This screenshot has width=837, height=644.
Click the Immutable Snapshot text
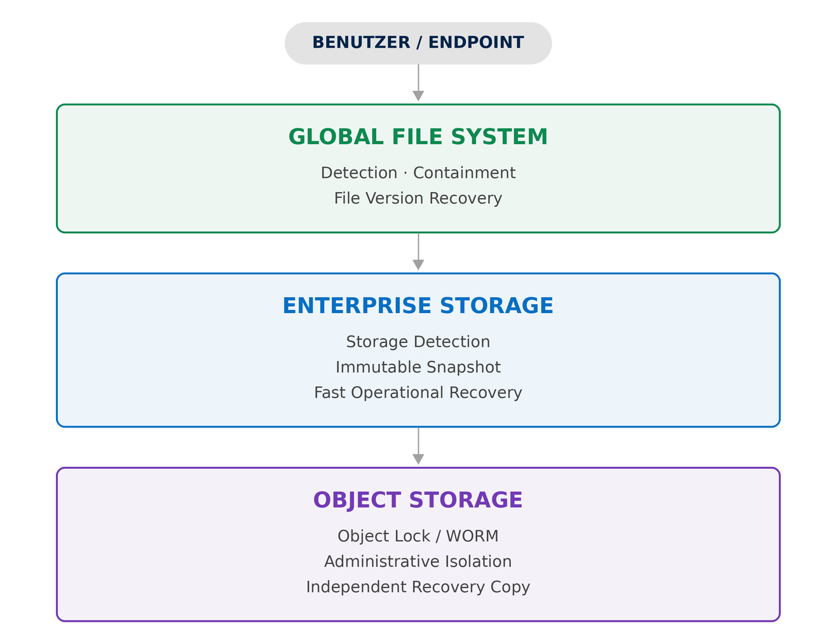418,367
